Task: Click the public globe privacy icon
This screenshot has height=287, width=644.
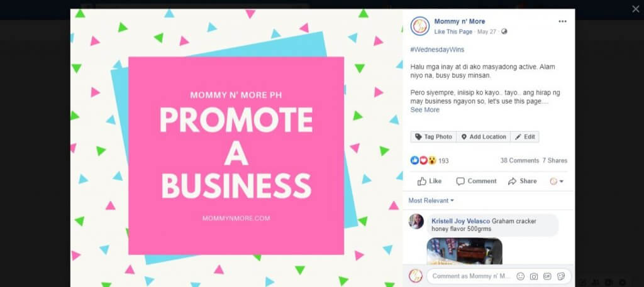Action: pyautogui.click(x=504, y=31)
